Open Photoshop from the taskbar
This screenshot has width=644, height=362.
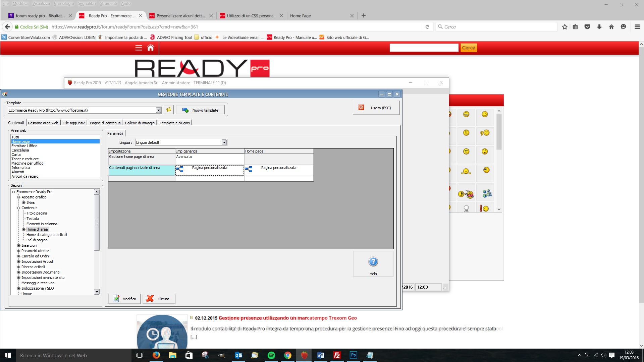tap(353, 355)
